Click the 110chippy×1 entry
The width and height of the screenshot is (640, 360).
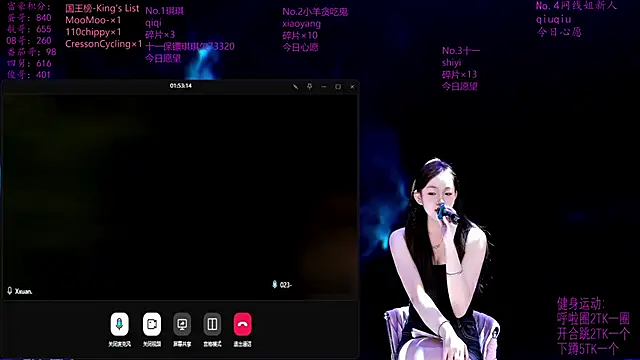point(93,32)
